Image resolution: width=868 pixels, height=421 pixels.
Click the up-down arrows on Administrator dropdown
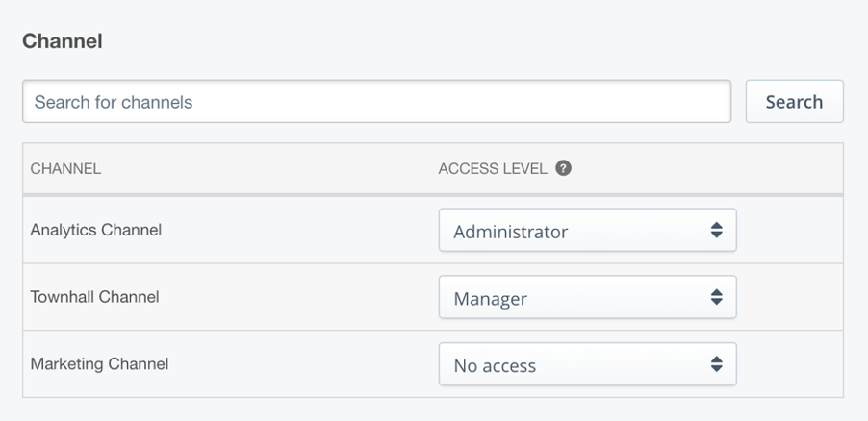[716, 230]
